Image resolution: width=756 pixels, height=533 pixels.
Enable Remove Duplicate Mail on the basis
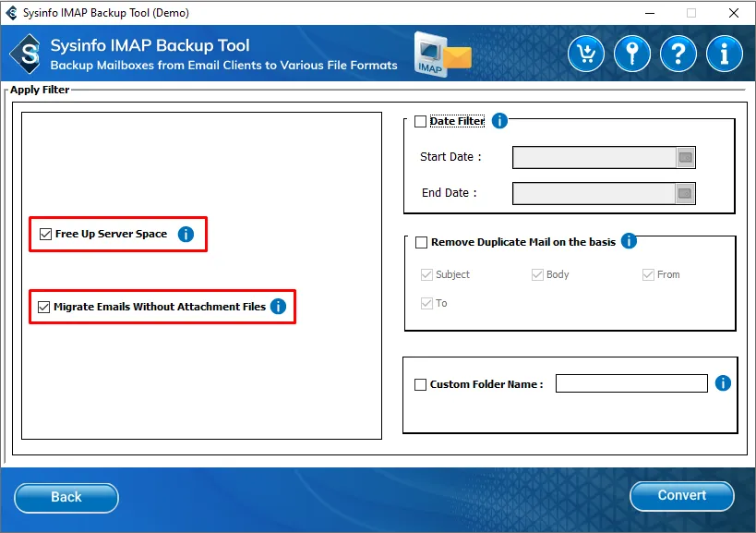click(422, 242)
